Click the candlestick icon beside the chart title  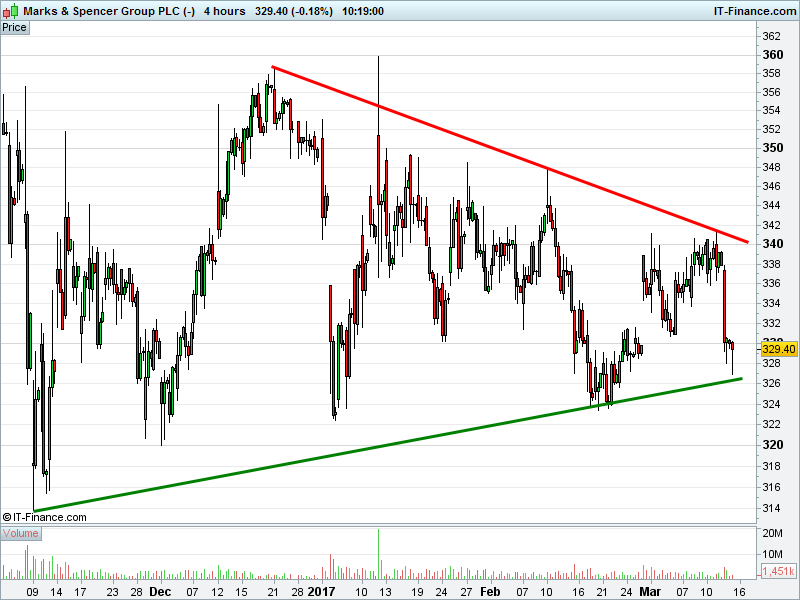11,11
